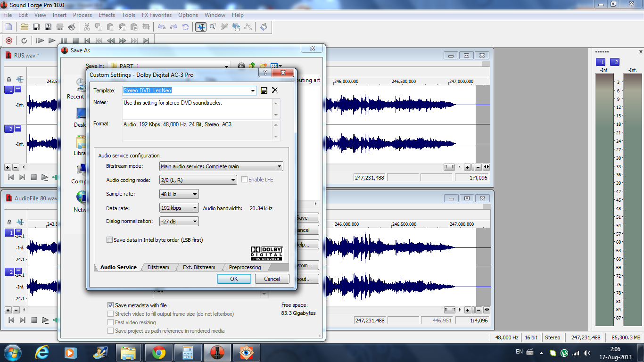This screenshot has height=362, width=644.
Task: Click Rewind in main transport toolbar
Action: click(111, 41)
